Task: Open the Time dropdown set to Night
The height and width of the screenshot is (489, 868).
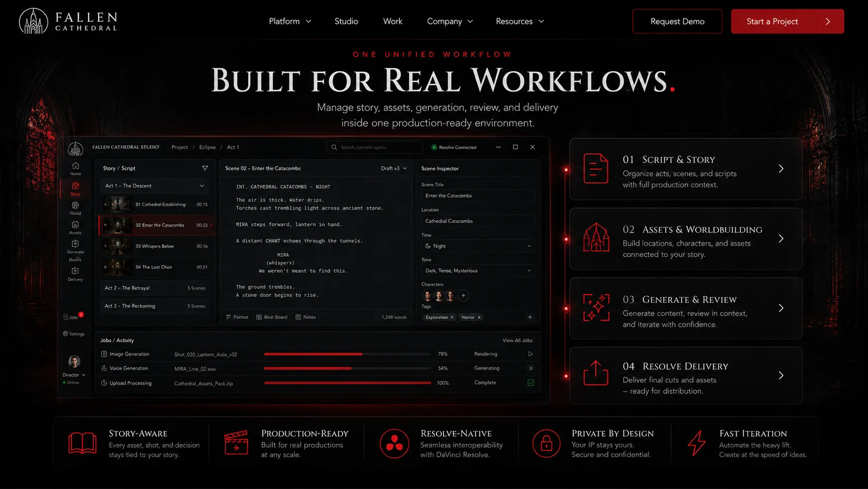Action: point(478,246)
